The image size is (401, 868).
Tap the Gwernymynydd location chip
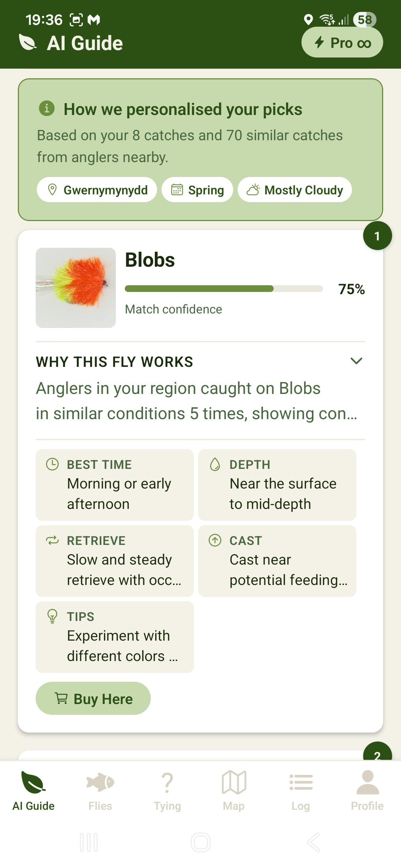pos(97,190)
